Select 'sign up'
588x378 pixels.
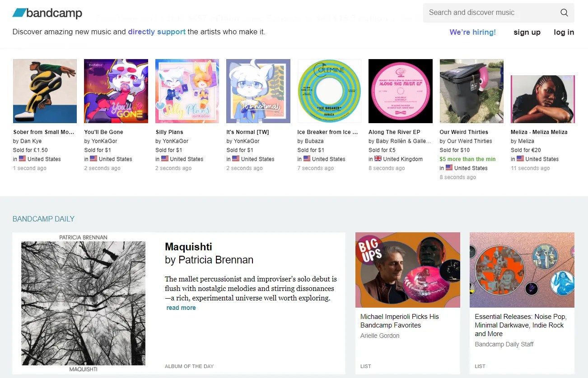point(527,32)
